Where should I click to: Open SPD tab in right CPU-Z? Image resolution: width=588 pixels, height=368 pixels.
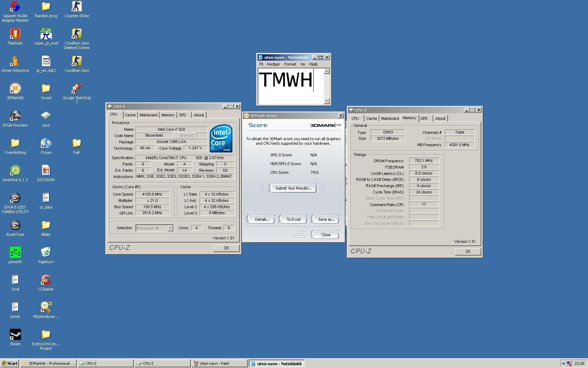tap(424, 118)
